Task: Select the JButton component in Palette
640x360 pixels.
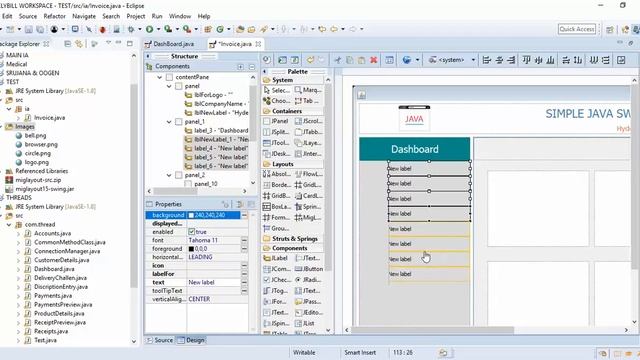Action: tap(309, 269)
